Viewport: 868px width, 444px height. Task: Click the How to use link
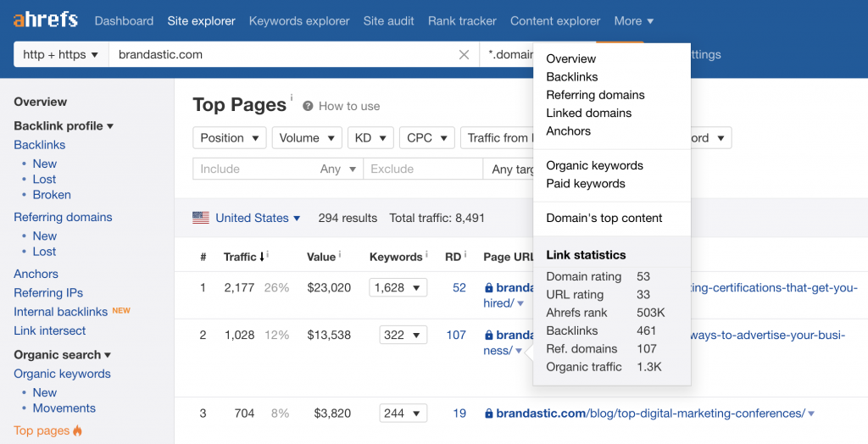[349, 106]
